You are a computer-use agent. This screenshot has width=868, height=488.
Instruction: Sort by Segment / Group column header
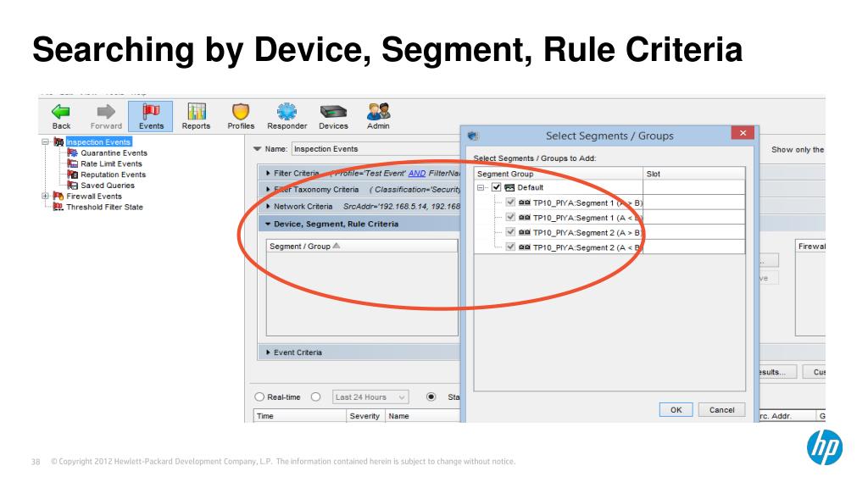362,247
